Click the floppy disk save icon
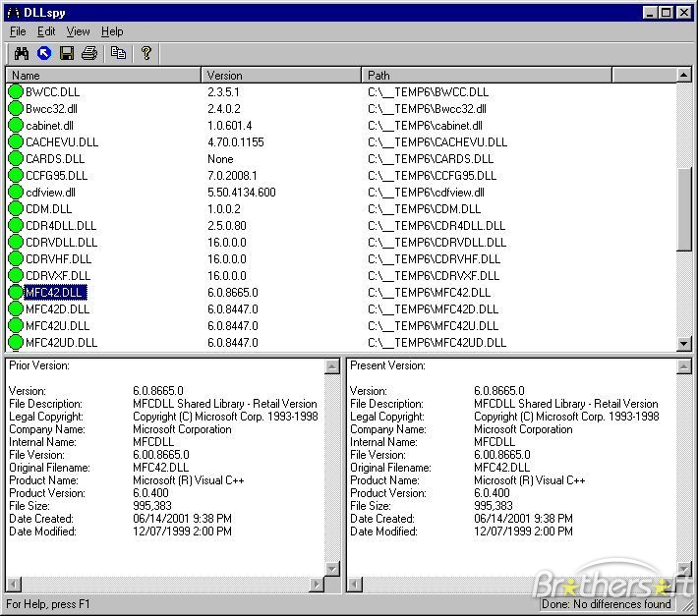 pos(67,53)
